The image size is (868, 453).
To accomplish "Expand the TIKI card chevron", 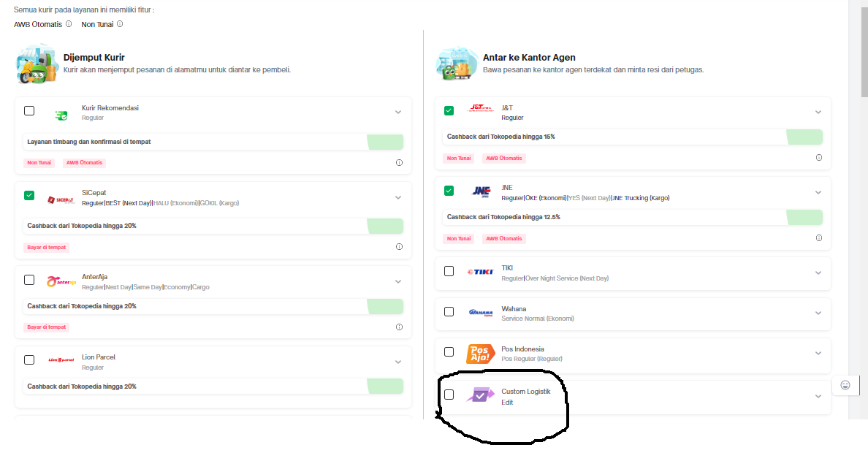I will click(818, 273).
